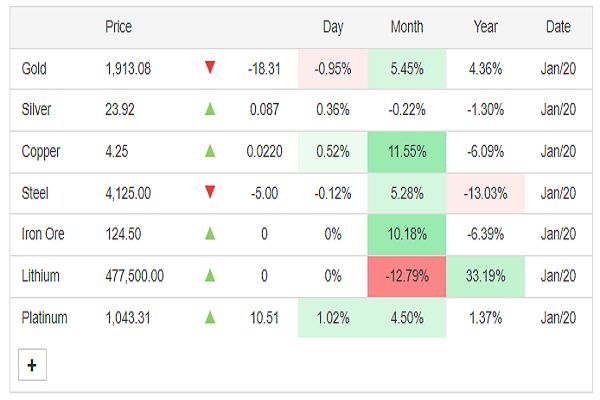Click the green up arrow for Iron Ore
600x400 pixels.
[210, 234]
